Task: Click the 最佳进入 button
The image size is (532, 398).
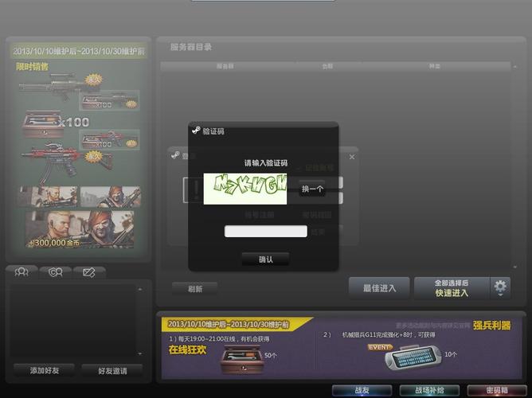Action: tap(379, 288)
